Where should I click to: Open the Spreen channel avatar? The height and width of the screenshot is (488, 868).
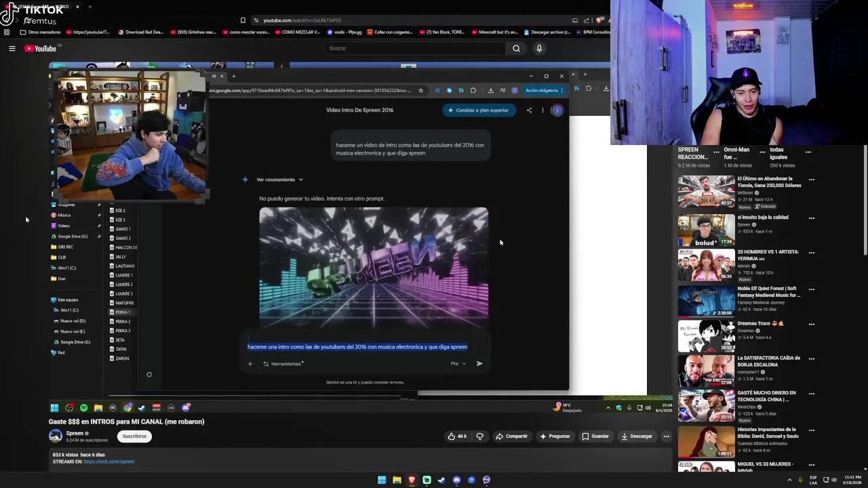pyautogui.click(x=56, y=436)
